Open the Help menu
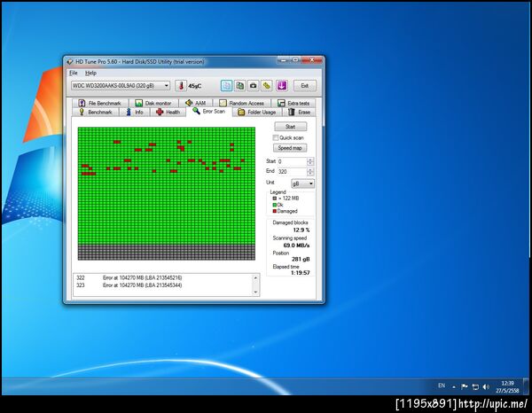This screenshot has height=413, width=532. [90, 73]
